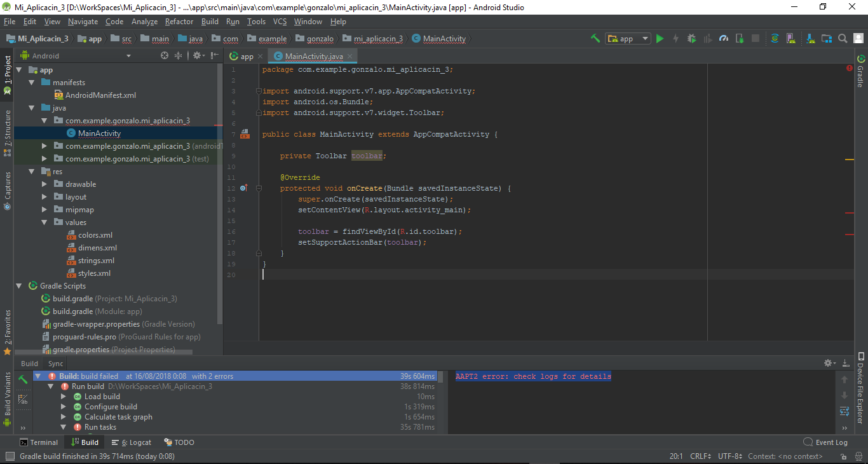The width and height of the screenshot is (868, 464).
Task: Toggle the Build Variants tool window
Action: pos(7,399)
